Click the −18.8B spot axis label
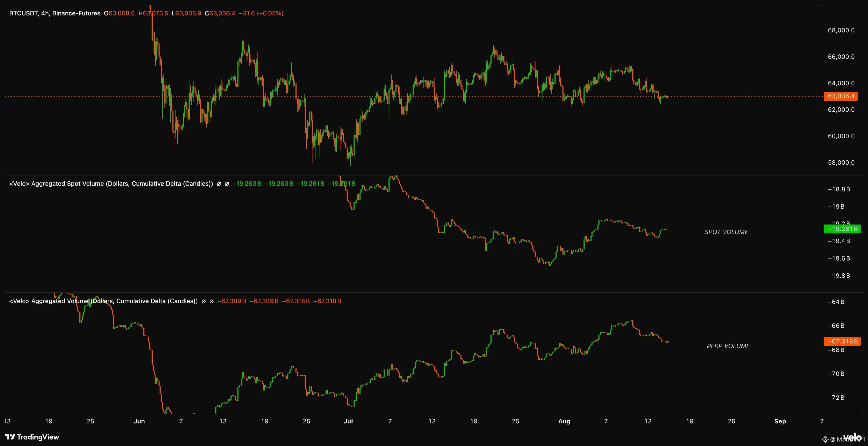The height and width of the screenshot is (446, 868). pyautogui.click(x=839, y=189)
